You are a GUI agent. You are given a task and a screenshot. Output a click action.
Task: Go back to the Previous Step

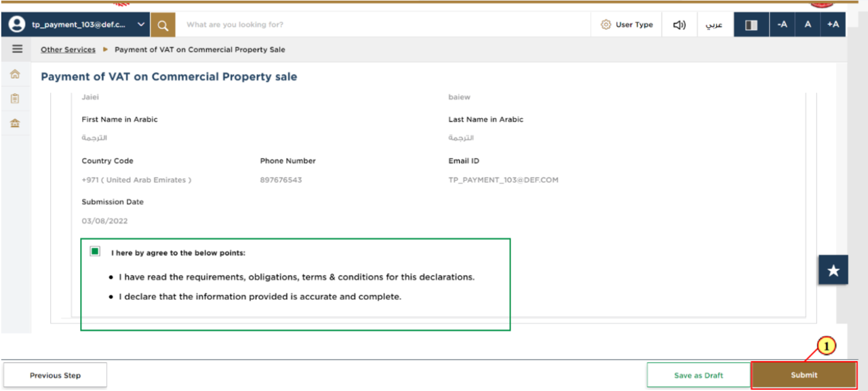(x=55, y=375)
